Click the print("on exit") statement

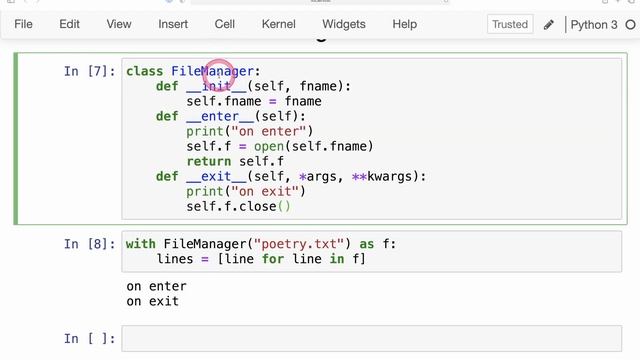(246, 191)
